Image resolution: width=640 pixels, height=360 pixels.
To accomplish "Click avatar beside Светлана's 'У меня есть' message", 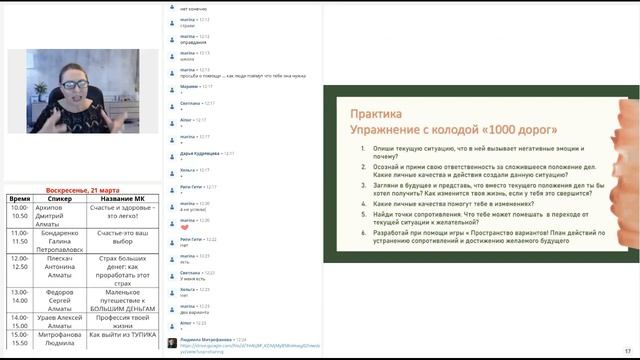I will click(172, 276).
